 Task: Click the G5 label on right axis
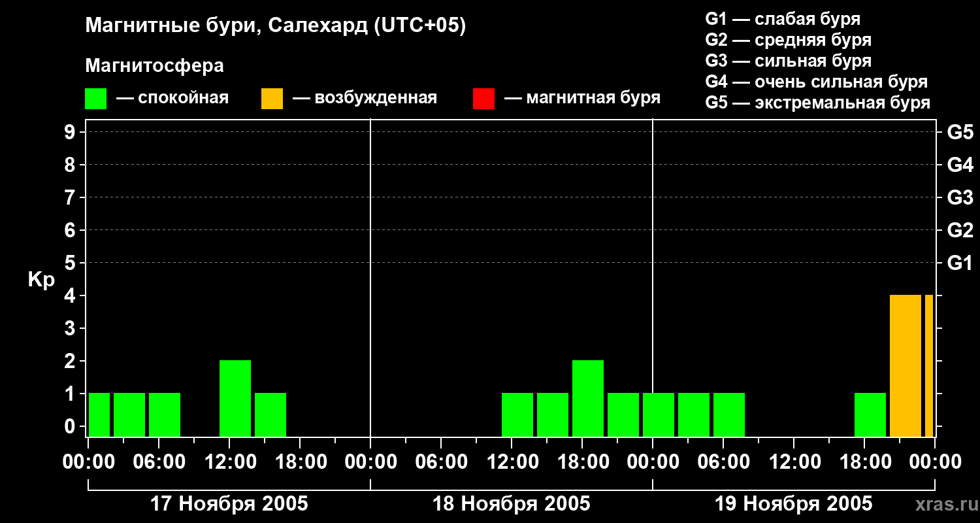click(960, 133)
